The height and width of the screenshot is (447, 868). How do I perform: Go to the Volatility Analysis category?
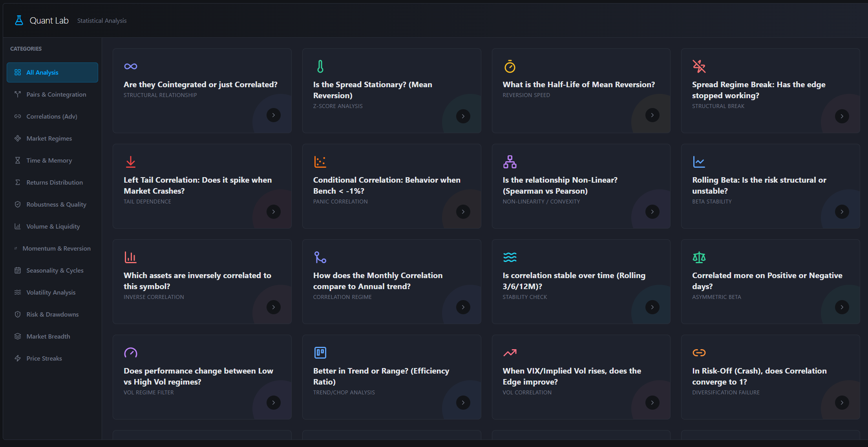51,292
